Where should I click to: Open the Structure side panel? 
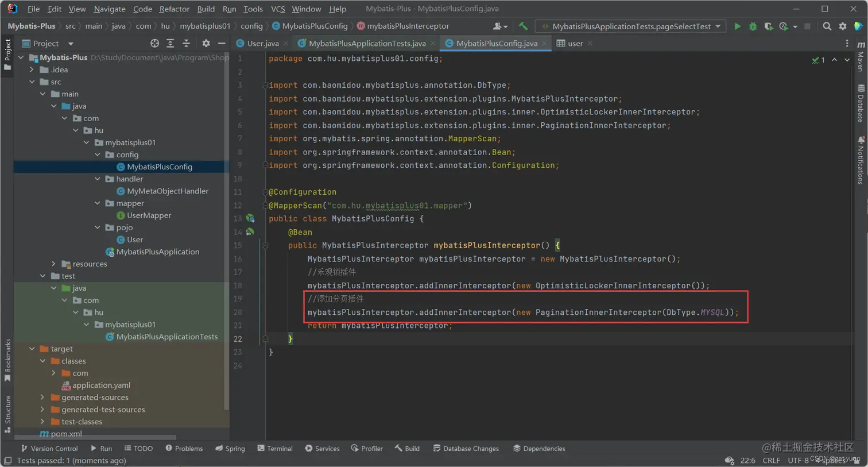point(7,414)
